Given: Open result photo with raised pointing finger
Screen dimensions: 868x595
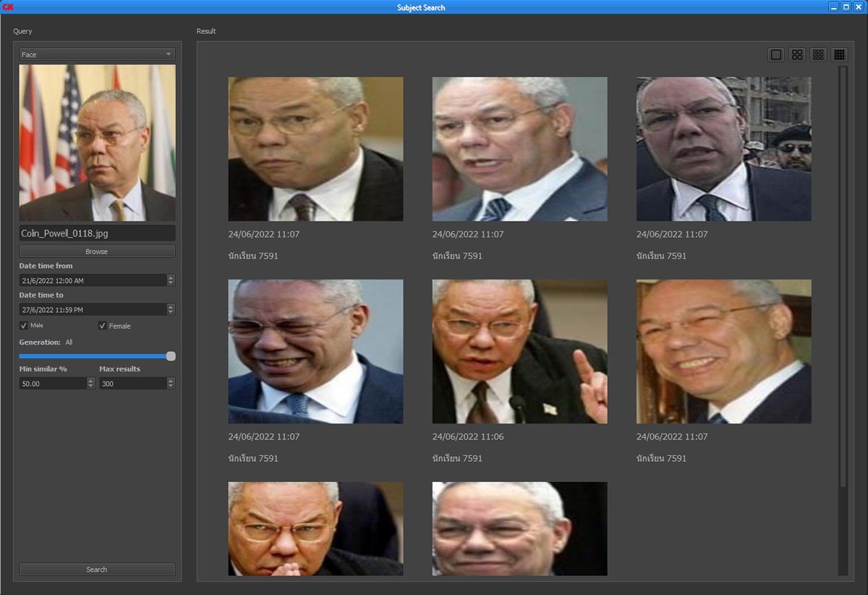Looking at the screenshot, I should point(519,352).
